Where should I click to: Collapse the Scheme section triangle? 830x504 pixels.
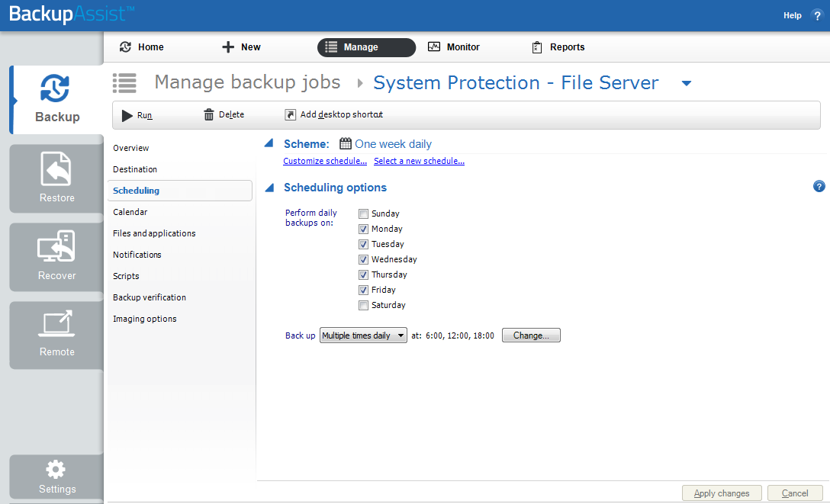[269, 143]
